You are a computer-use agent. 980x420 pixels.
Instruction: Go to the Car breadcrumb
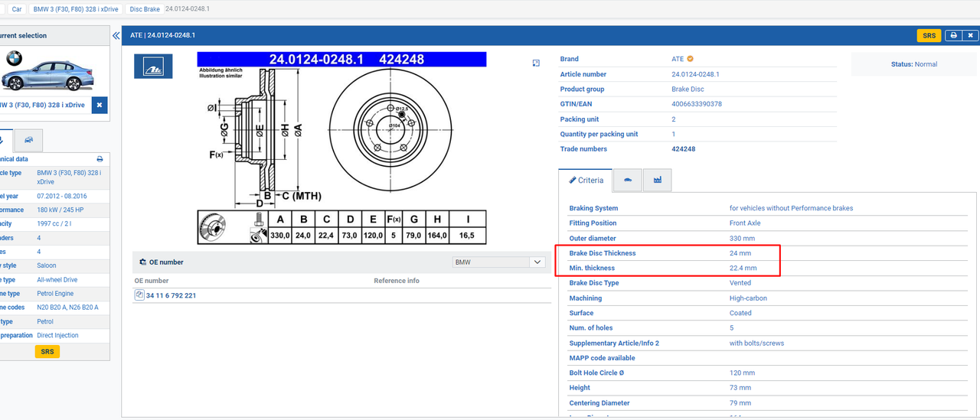(17, 9)
